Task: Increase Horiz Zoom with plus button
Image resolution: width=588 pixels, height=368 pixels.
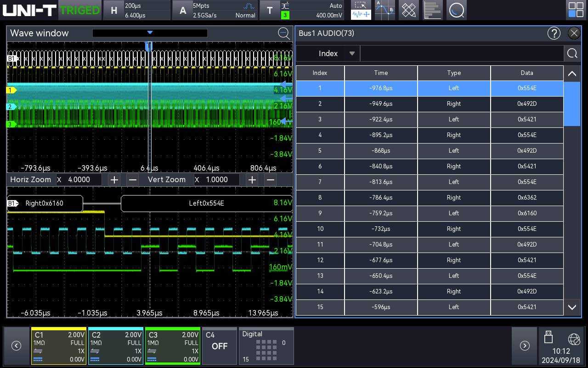Action: [114, 179]
